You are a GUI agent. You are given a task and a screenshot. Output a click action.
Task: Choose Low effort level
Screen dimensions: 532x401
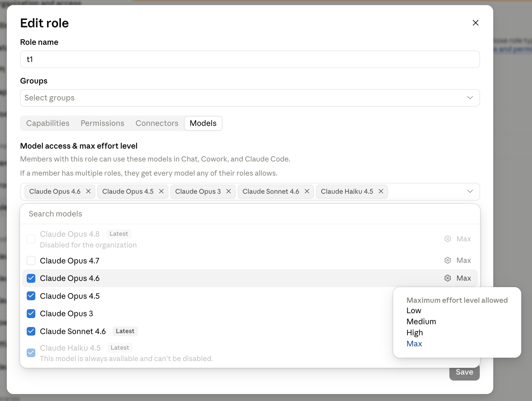tap(414, 310)
